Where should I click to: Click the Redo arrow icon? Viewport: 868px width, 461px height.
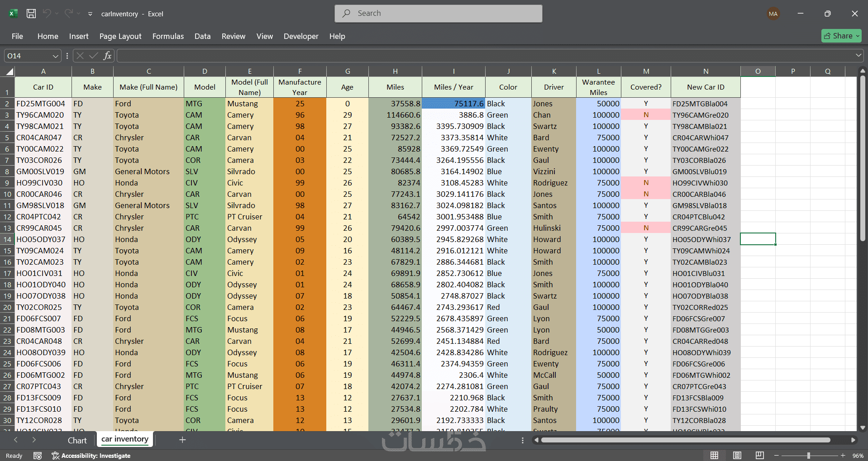(68, 14)
